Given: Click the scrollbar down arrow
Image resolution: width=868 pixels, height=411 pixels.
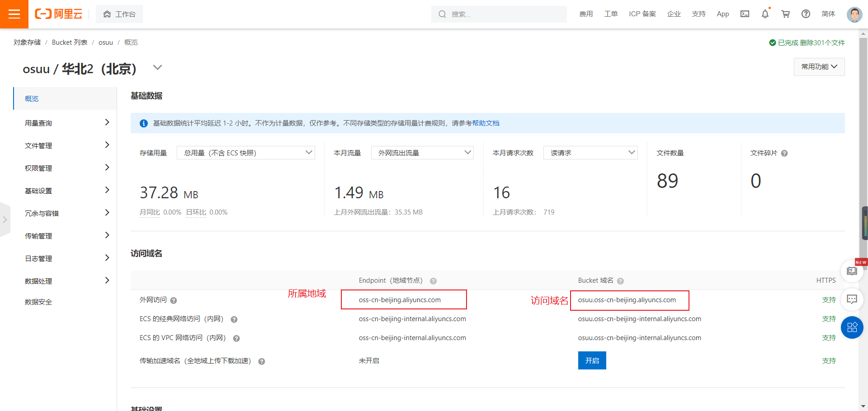Looking at the screenshot, I should [864, 406].
